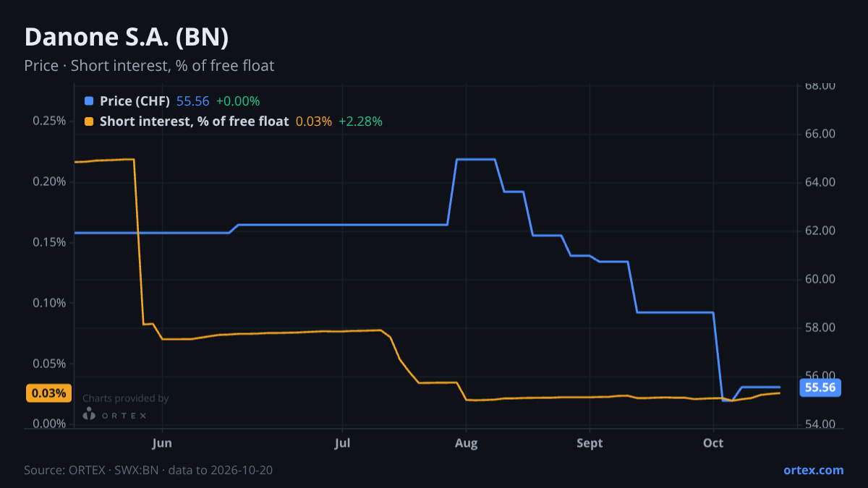Click the 0.05% left axis label
868x488 pixels.
(x=50, y=364)
